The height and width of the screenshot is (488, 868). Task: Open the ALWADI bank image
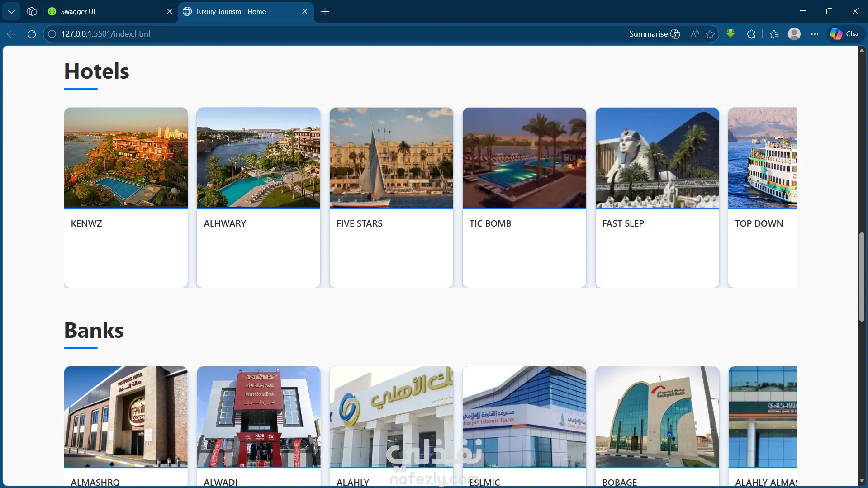[x=258, y=417]
